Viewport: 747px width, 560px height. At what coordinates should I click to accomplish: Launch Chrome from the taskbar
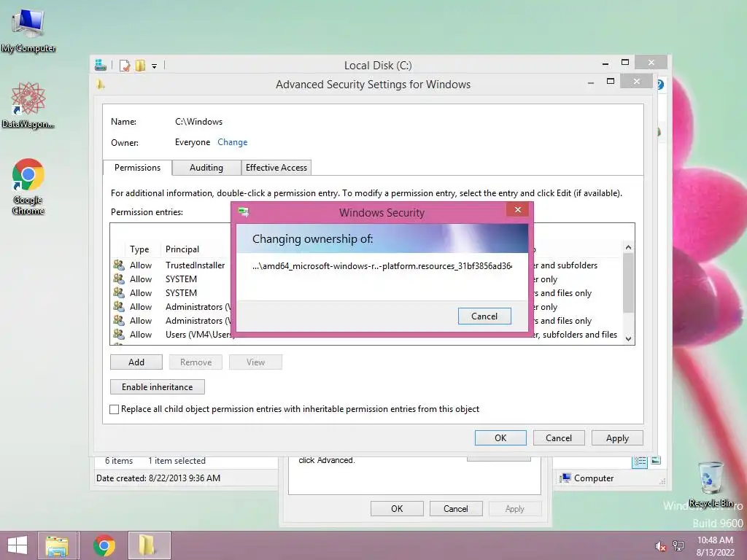point(104,545)
